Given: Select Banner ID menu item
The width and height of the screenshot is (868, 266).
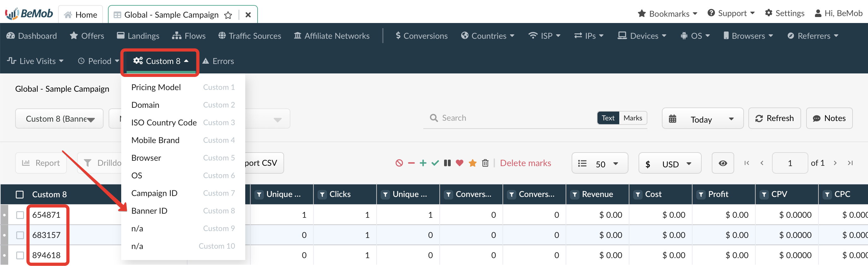Looking at the screenshot, I should coord(183,211).
